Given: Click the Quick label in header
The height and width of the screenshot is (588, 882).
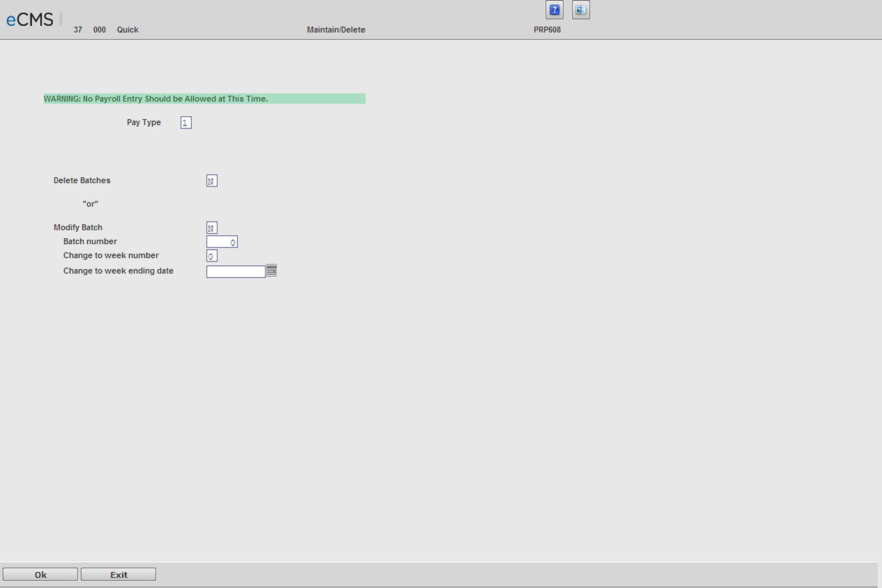Looking at the screenshot, I should 128,30.
